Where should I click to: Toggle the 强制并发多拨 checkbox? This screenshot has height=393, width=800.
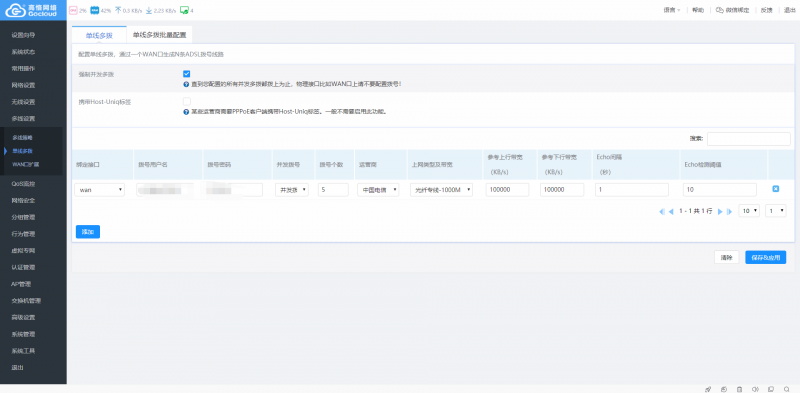pos(187,74)
